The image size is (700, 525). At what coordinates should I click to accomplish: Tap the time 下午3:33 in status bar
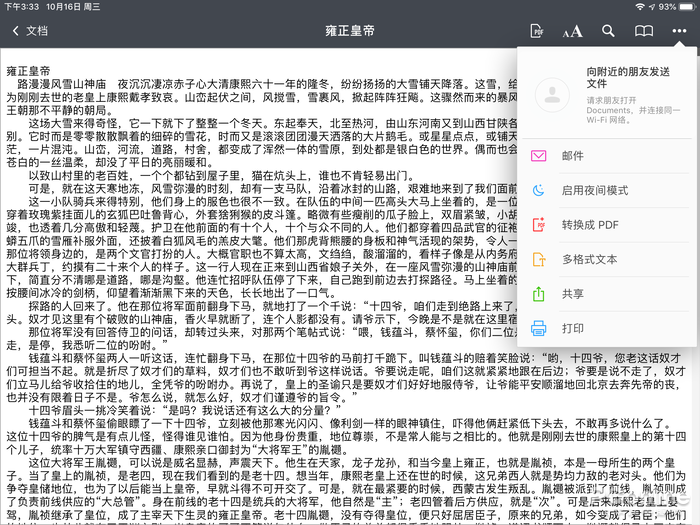point(21,7)
